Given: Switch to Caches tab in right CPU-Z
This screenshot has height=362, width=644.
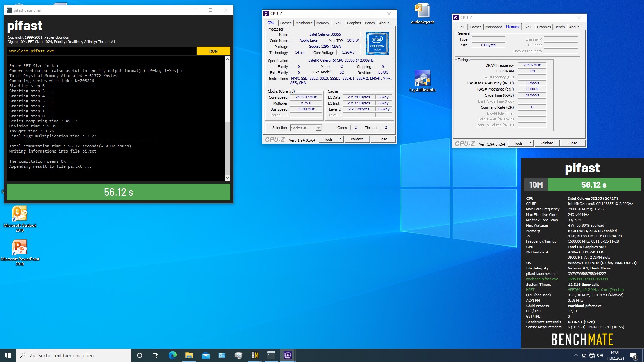Looking at the screenshot, I should [475, 27].
